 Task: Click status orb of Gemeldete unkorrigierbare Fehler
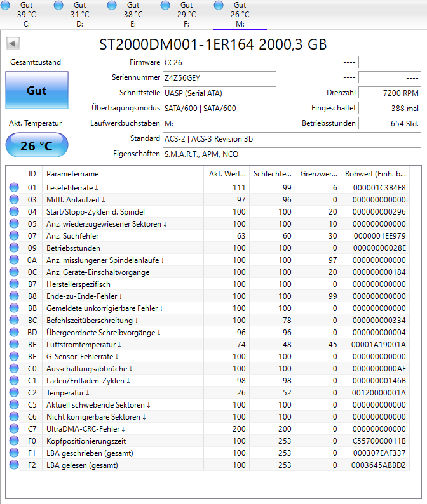click(x=14, y=308)
